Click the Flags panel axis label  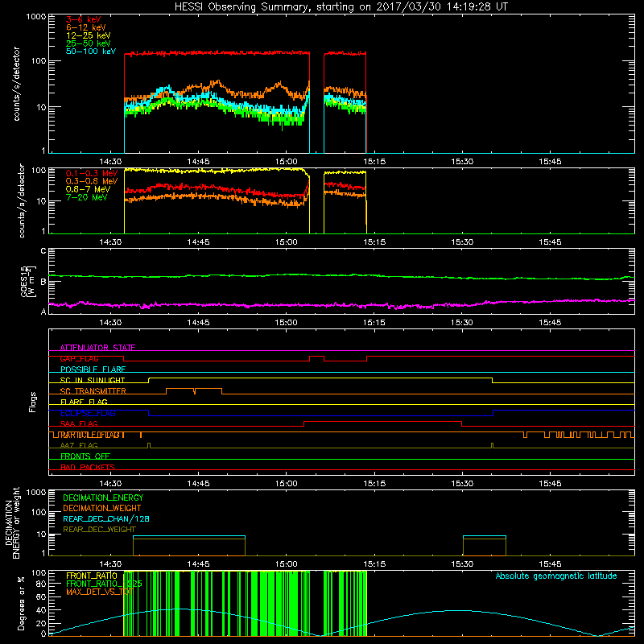pos(33,402)
